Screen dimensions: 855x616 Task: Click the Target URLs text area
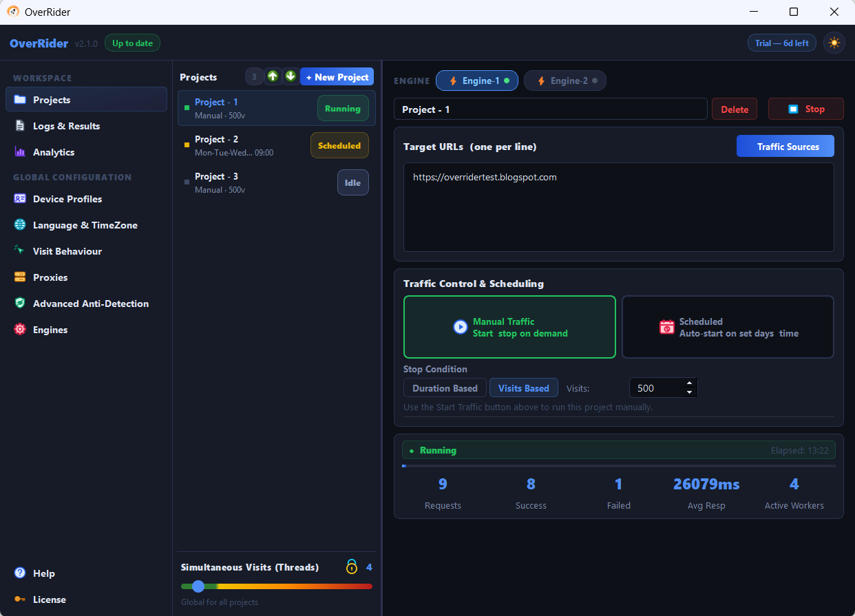coord(619,207)
